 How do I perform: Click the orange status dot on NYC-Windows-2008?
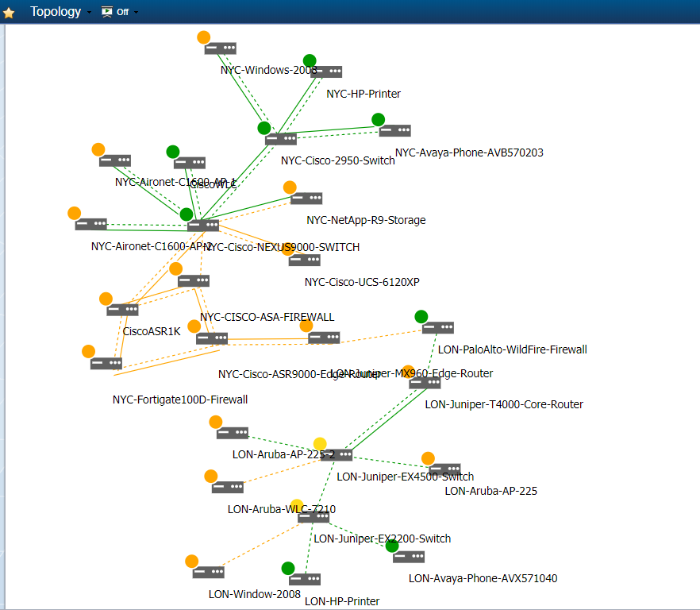203,37
